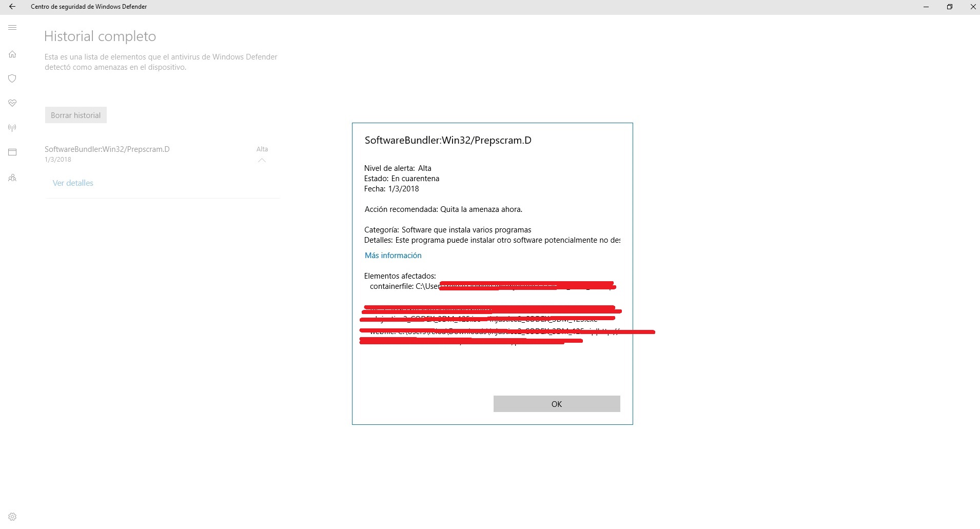Open firewall and network protection icon
This screenshot has height=529, width=980.
click(x=12, y=128)
